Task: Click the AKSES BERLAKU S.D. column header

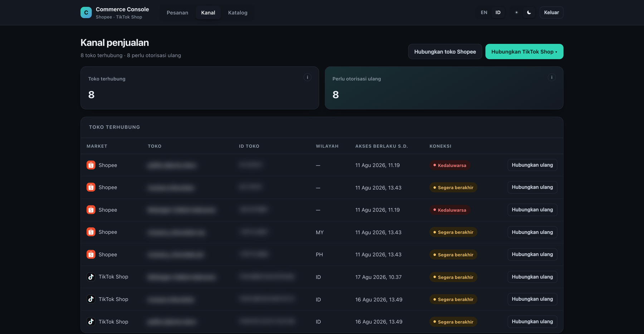Action: point(381,146)
